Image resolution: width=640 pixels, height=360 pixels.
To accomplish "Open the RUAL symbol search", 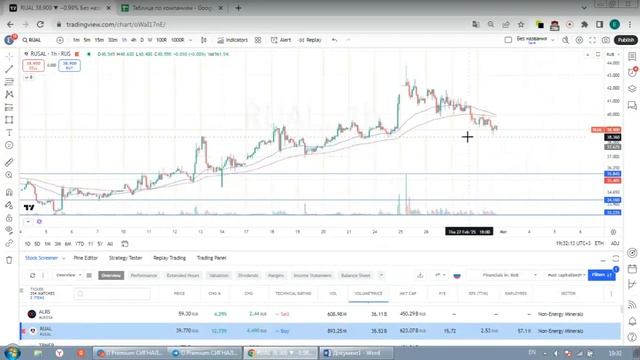I will (x=32, y=40).
